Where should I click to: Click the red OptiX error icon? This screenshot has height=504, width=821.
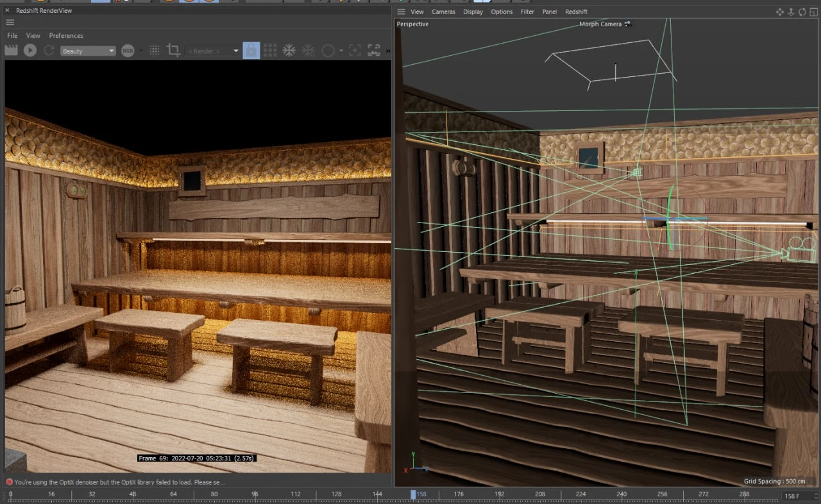click(9, 482)
